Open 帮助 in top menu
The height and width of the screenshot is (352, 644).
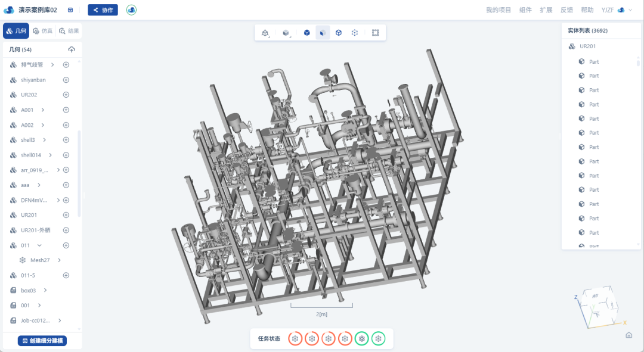[x=587, y=10]
